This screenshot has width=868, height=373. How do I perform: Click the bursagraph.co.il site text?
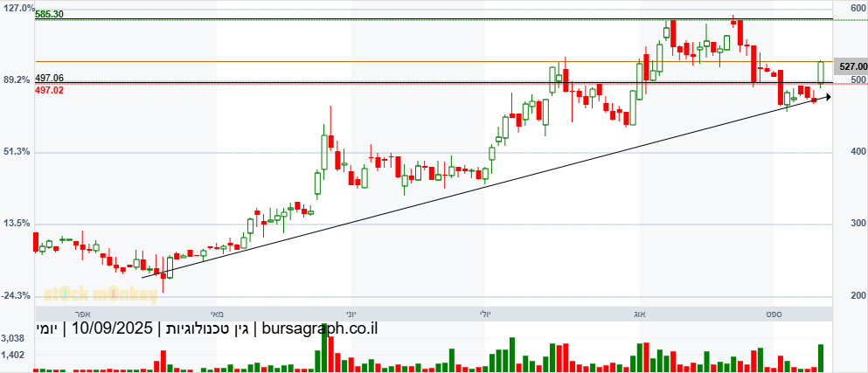[319, 328]
